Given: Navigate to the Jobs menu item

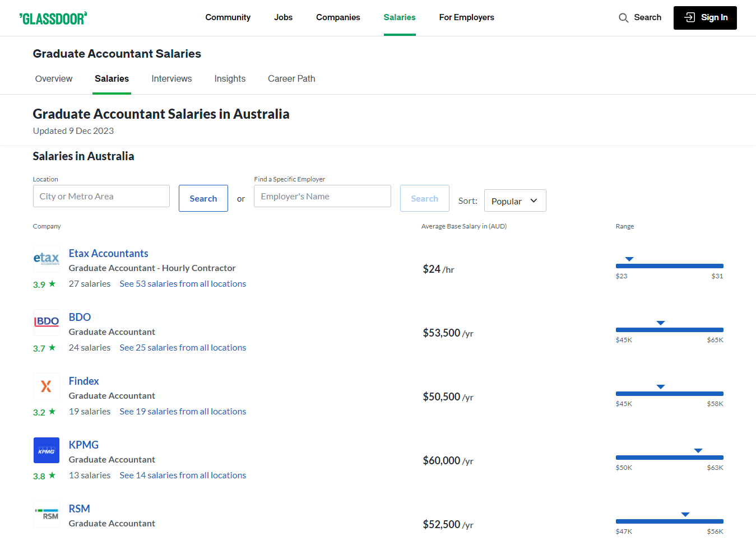Looking at the screenshot, I should (x=283, y=17).
